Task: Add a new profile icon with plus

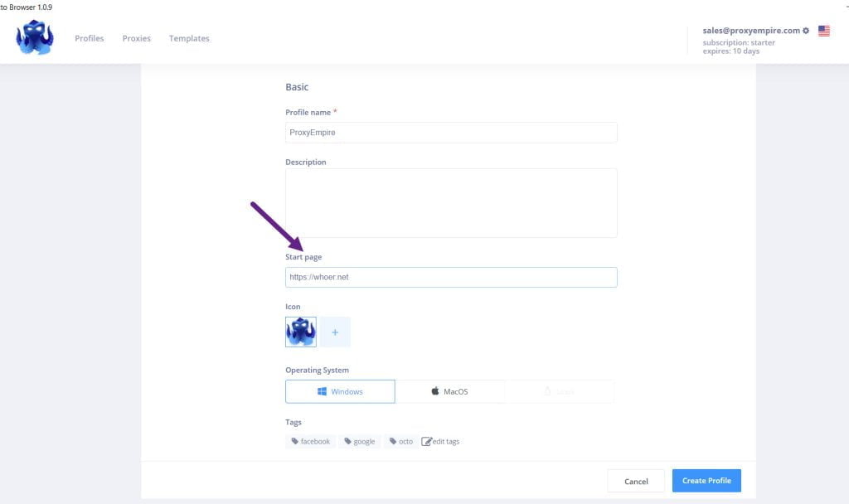Action: click(335, 332)
